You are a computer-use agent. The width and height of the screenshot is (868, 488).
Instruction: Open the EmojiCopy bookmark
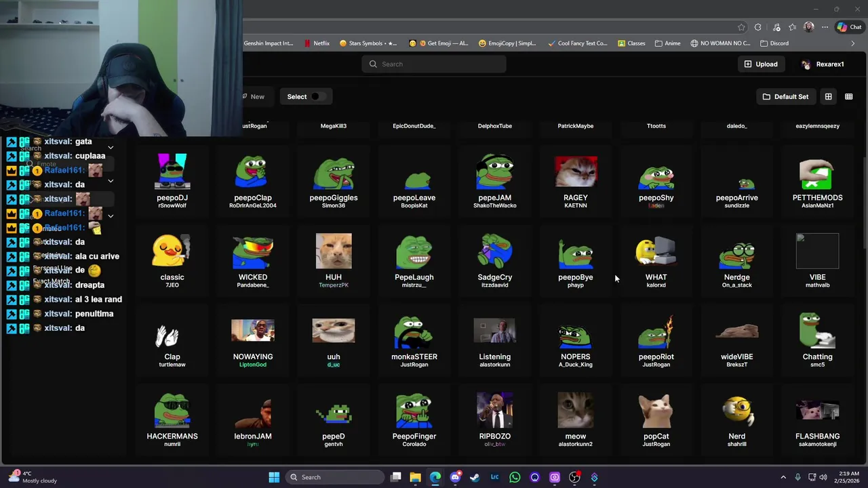[507, 43]
